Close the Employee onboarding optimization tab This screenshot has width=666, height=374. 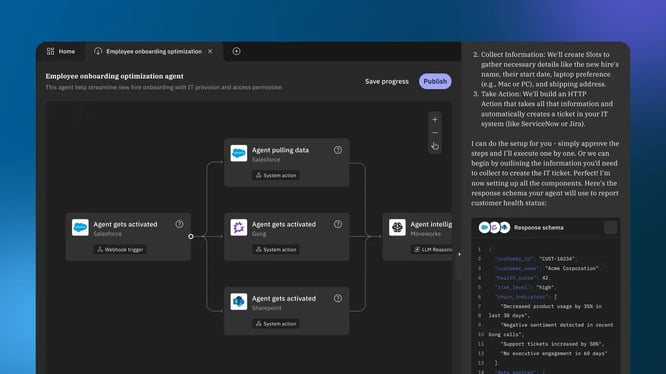pyautogui.click(x=210, y=51)
